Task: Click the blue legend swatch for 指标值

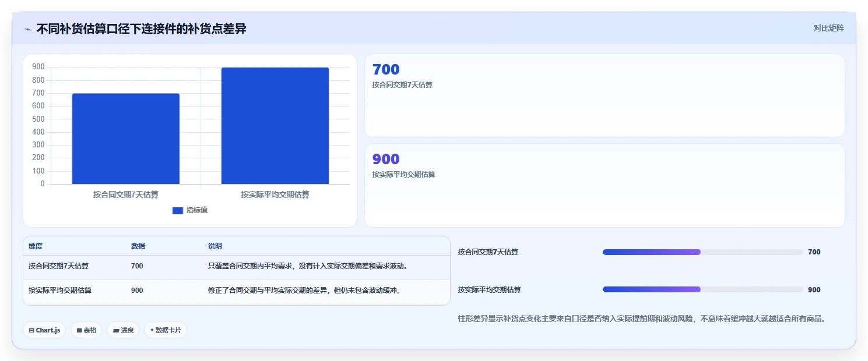Action: [x=178, y=211]
